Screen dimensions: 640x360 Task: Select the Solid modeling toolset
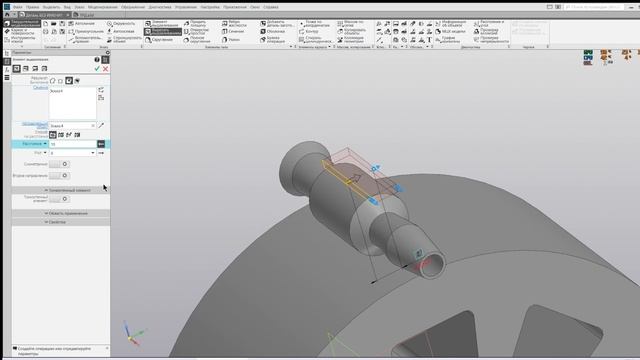coord(22,23)
